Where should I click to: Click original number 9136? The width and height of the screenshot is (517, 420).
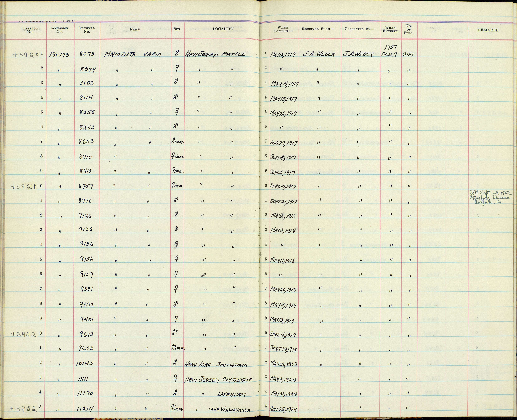(x=87, y=244)
